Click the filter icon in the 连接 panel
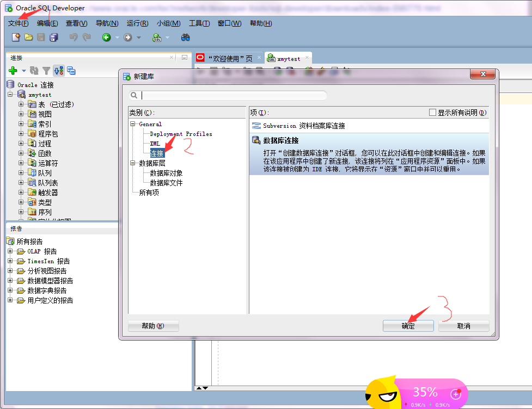Viewport: 532px width, 409px height. coord(46,71)
